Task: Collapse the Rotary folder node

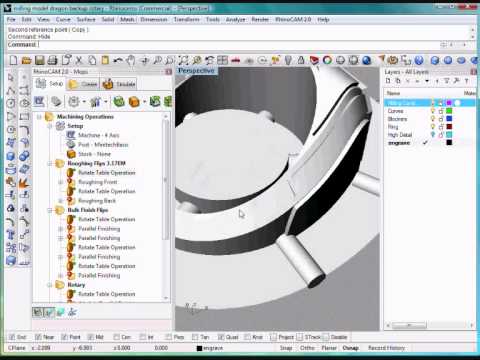Action: coord(50,285)
